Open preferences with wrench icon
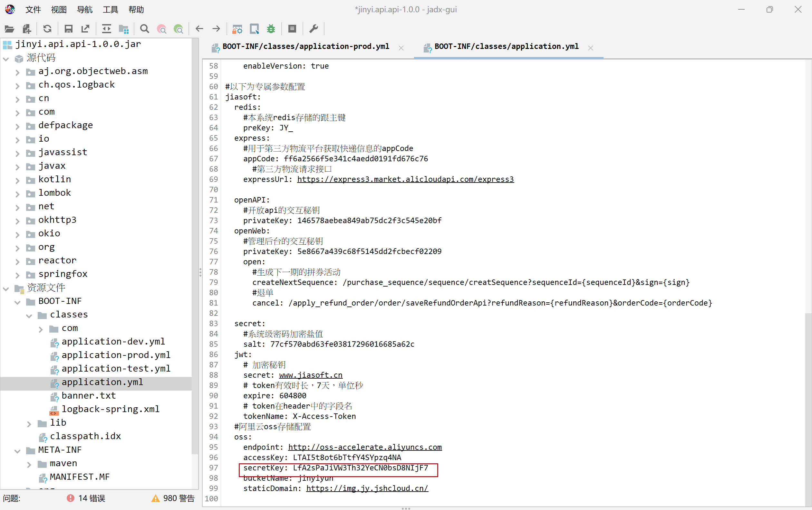This screenshot has width=812, height=510. [314, 29]
